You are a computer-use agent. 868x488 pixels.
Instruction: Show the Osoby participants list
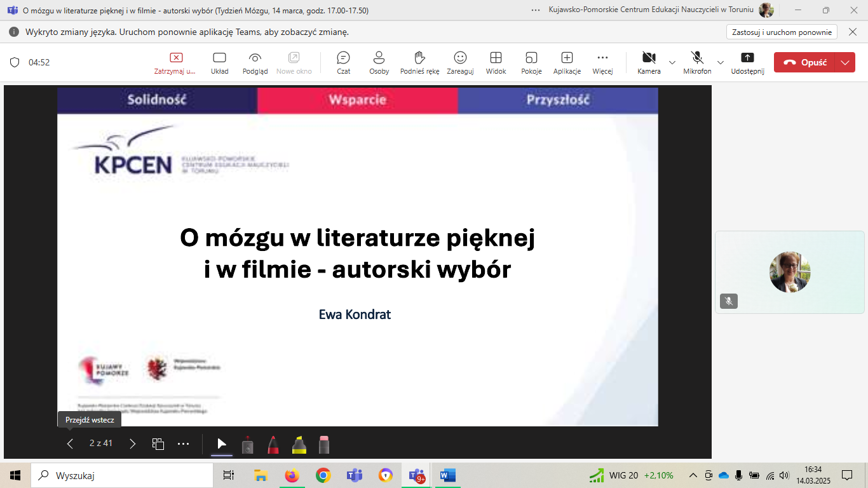pos(379,62)
